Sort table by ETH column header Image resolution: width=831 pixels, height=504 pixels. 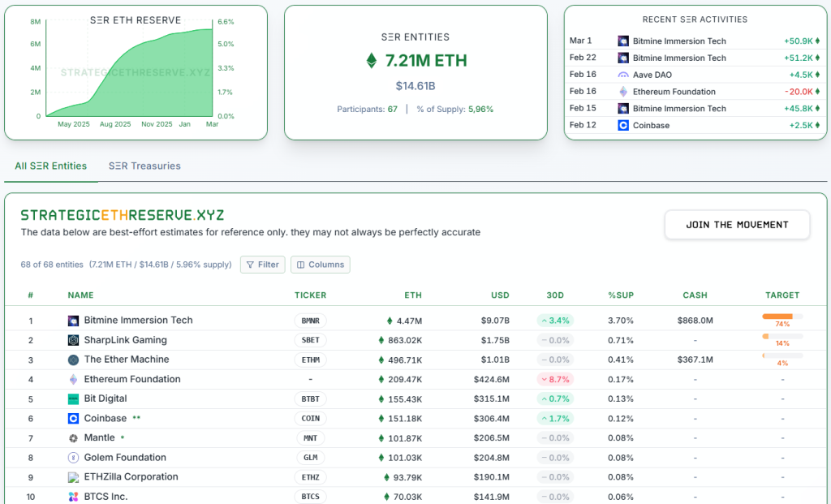pyautogui.click(x=412, y=295)
